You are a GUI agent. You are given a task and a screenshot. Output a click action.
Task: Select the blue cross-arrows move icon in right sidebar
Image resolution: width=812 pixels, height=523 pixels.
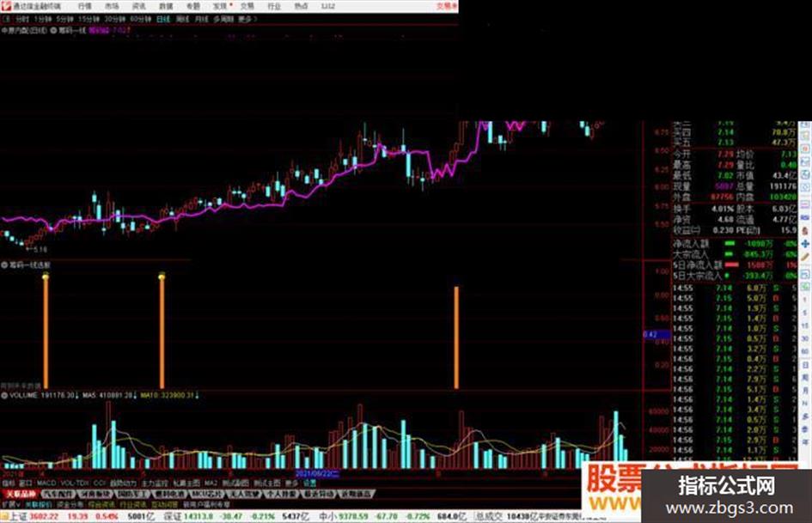(x=805, y=243)
